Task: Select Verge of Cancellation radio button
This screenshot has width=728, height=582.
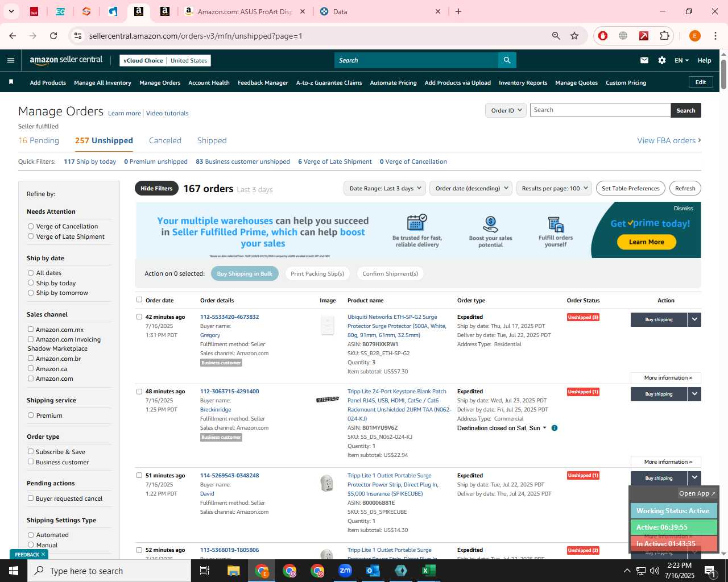Action: [x=31, y=226]
